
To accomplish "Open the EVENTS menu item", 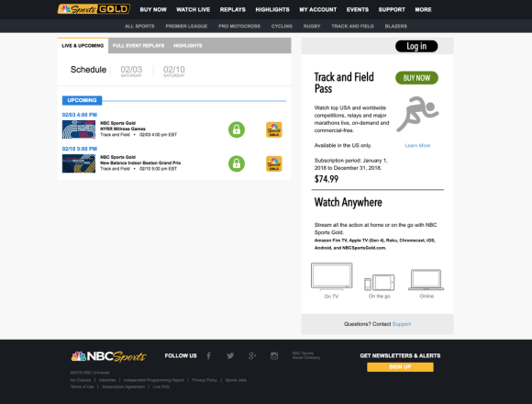I will 358,10.
